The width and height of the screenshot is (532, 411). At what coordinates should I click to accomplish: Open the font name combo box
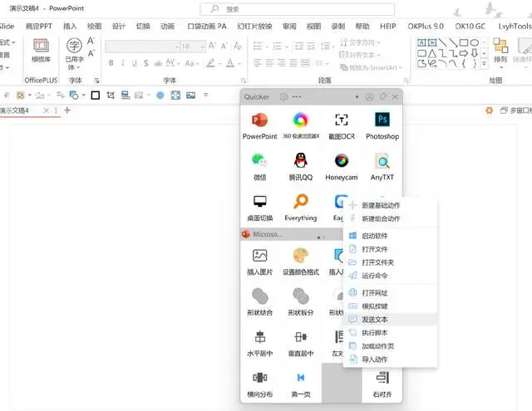click(x=142, y=46)
